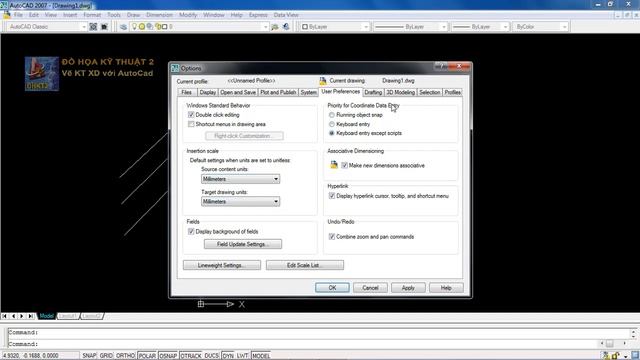
Task: Click Cancel in Options dialog
Action: point(370,288)
